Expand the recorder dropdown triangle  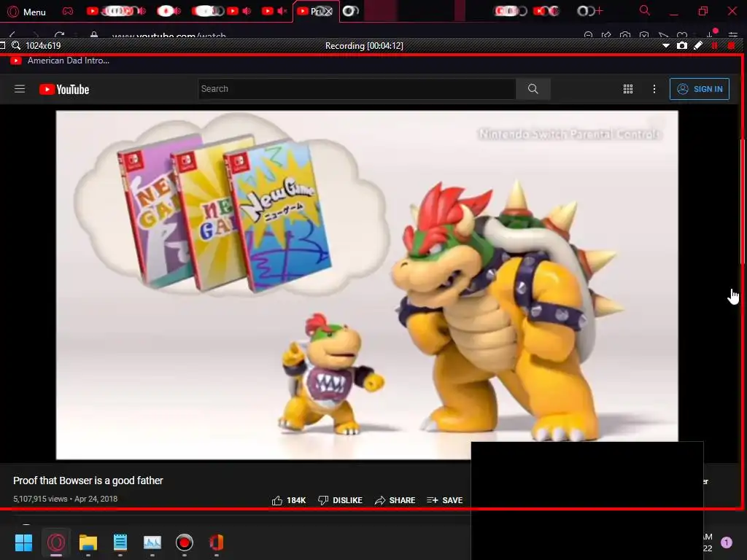pyautogui.click(x=666, y=46)
